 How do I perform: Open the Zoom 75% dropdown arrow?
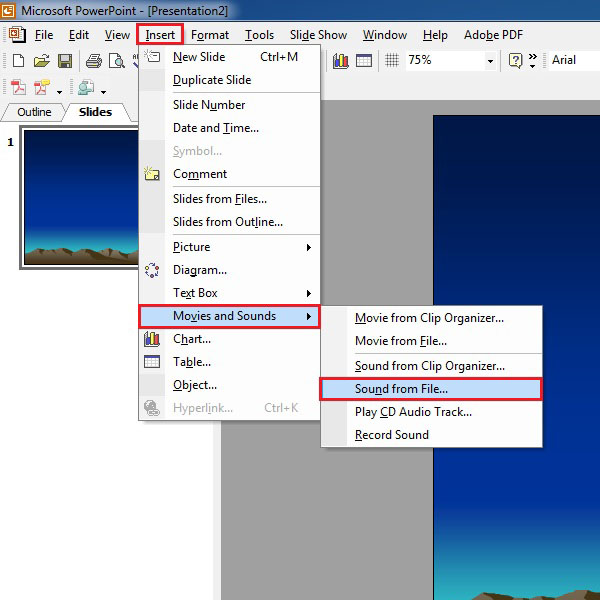[490, 60]
